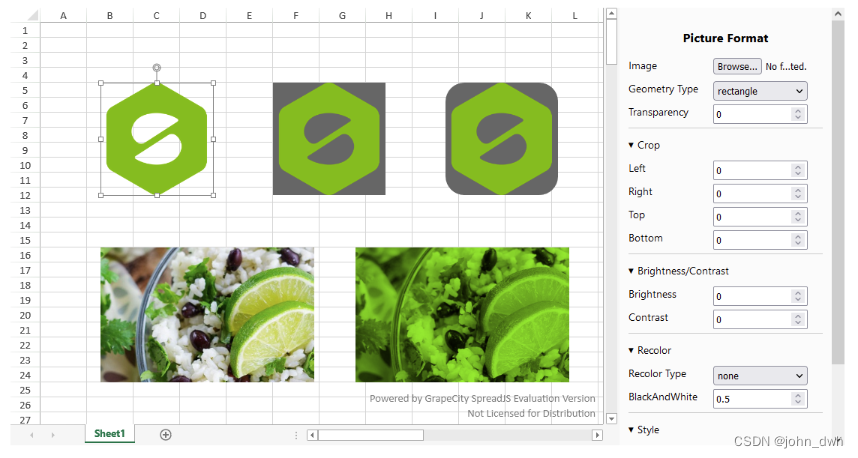Screen dimensions: 858x458
Task: Click the Contrast spinner arrows
Action: 798,319
